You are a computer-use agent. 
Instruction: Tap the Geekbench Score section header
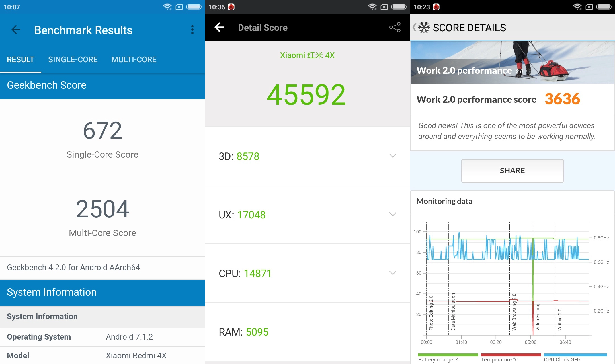[102, 85]
